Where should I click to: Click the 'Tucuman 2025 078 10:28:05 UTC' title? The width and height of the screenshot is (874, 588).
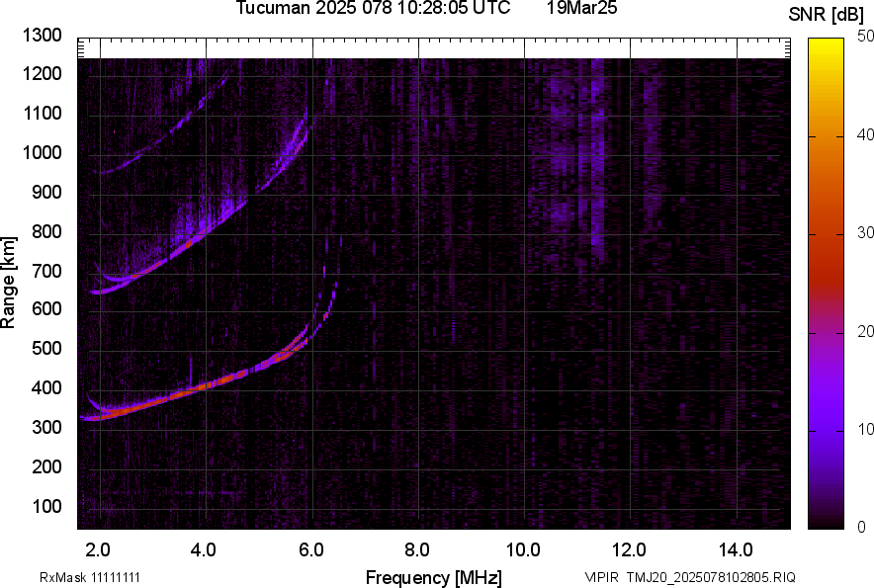373,8
